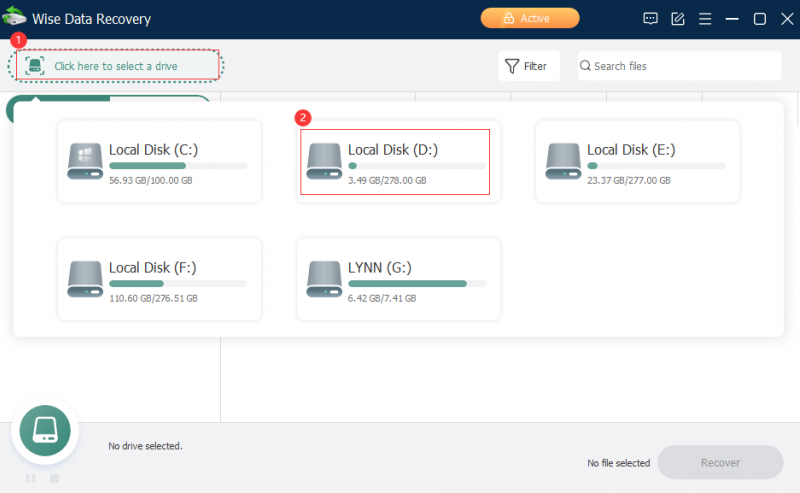The image size is (800, 493).
Task: Open the Filter button
Action: [529, 66]
